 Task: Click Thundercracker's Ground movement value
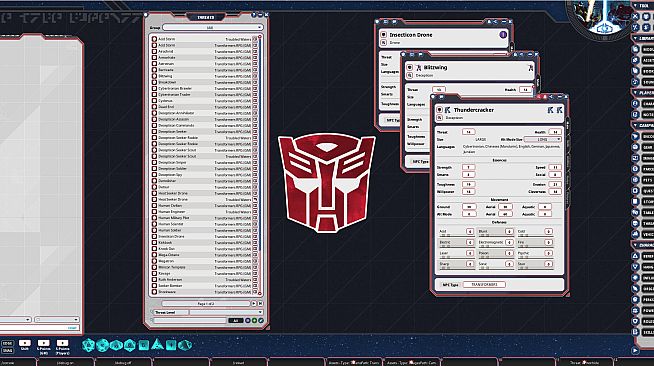[469, 207]
